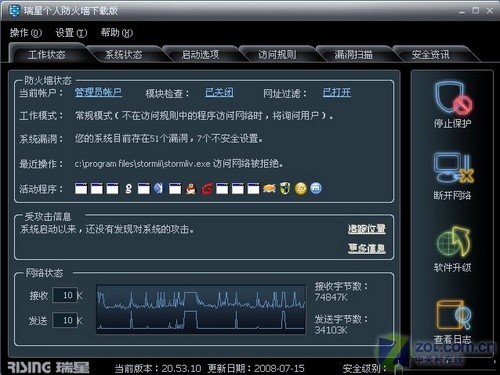Click the Software Upgrade (软件升级) globe icon
The image size is (500, 375).
tap(453, 243)
